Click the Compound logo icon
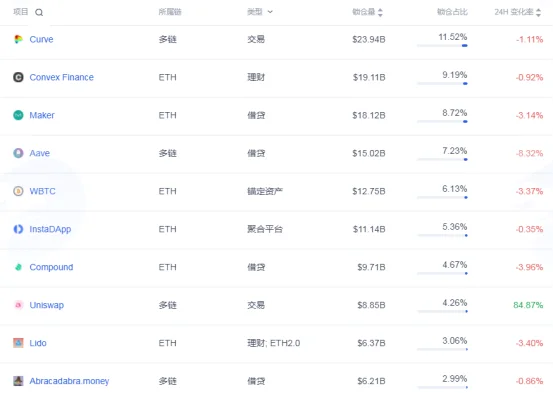The height and width of the screenshot is (394, 554). point(18,267)
